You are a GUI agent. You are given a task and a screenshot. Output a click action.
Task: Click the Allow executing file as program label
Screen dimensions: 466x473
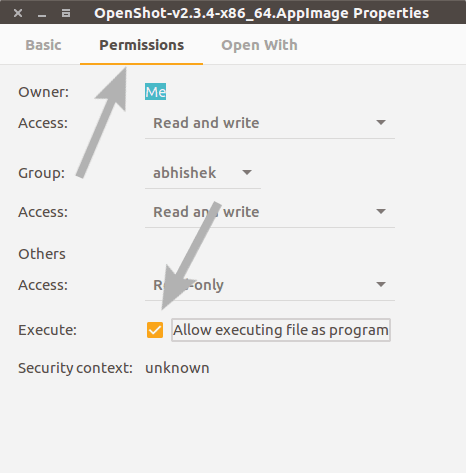281,330
